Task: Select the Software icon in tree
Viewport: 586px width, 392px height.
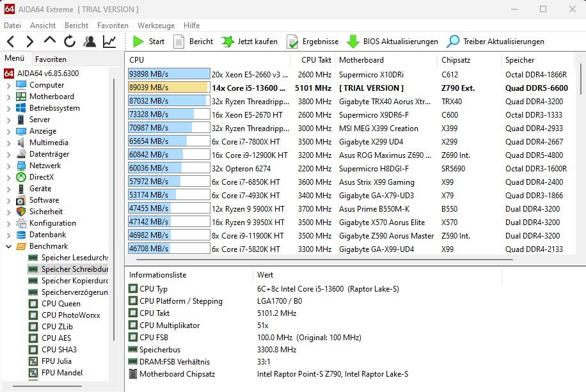Action: [x=21, y=200]
